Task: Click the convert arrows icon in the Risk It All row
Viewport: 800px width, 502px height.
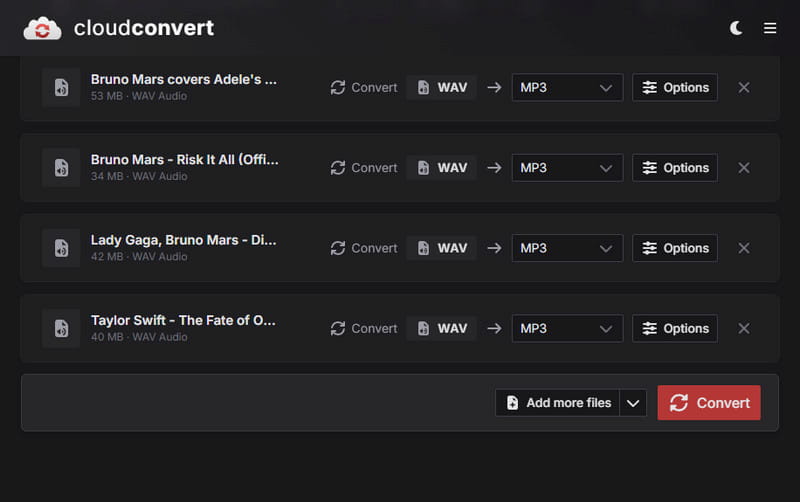Action: coord(338,167)
